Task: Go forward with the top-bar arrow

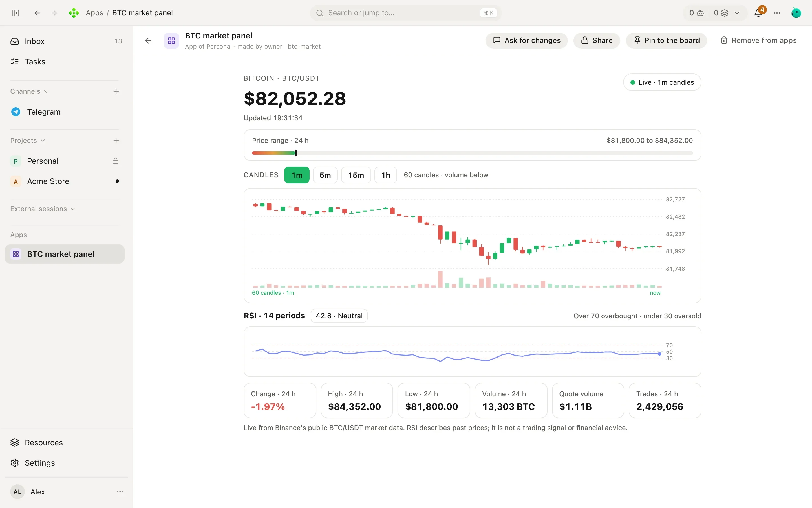Action: [x=54, y=13]
